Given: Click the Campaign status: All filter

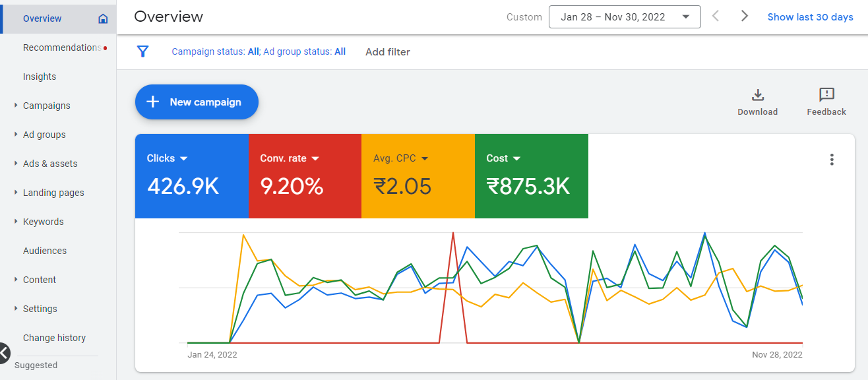Looking at the screenshot, I should click(x=215, y=51).
